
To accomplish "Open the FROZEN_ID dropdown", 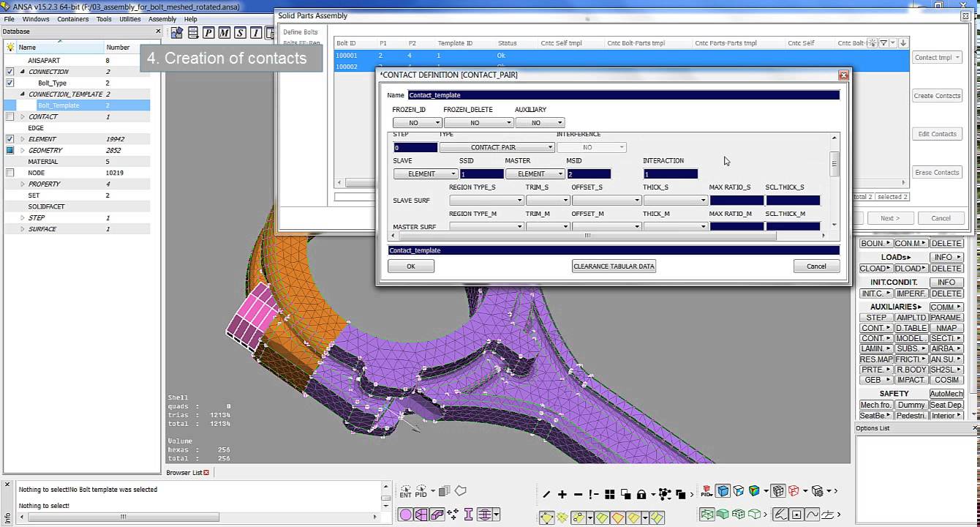I will [418, 123].
